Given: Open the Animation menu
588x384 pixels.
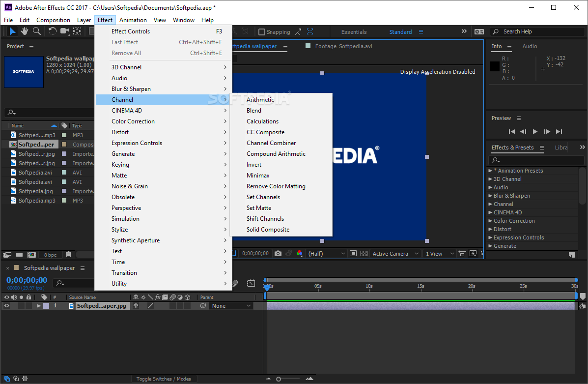Looking at the screenshot, I should (133, 20).
